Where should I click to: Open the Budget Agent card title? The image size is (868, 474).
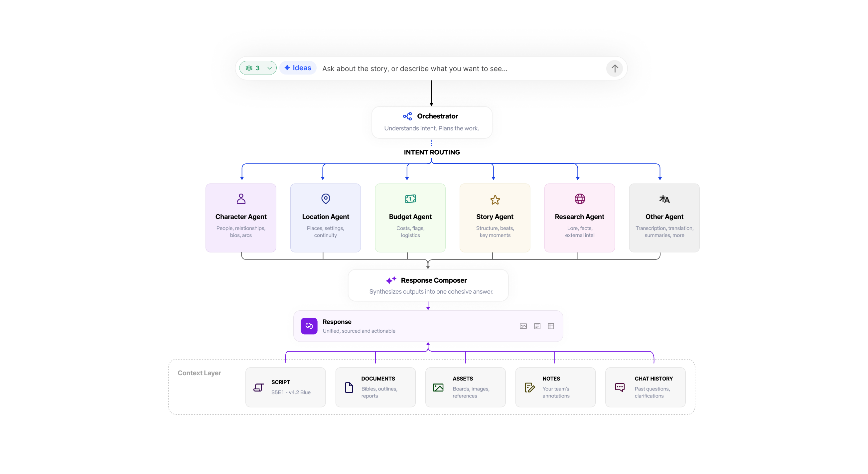tap(410, 217)
